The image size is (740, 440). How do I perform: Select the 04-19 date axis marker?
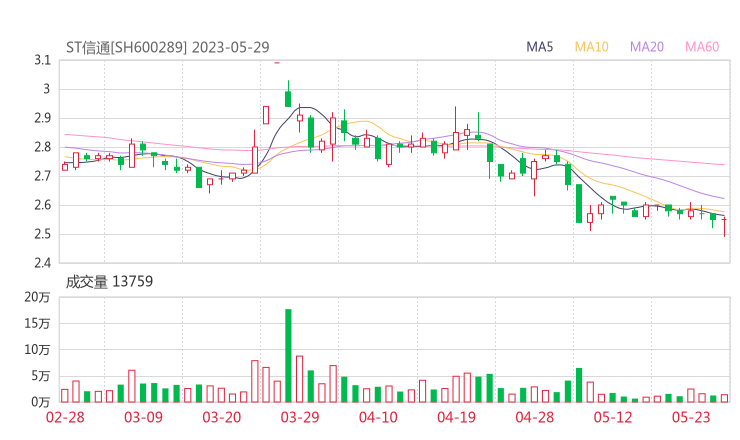tap(456, 418)
